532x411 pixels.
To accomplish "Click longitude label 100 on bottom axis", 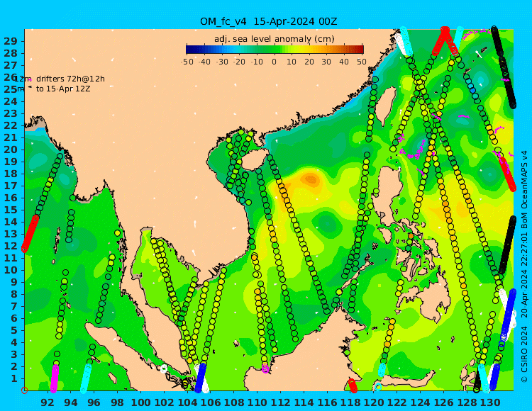I will point(141,402).
